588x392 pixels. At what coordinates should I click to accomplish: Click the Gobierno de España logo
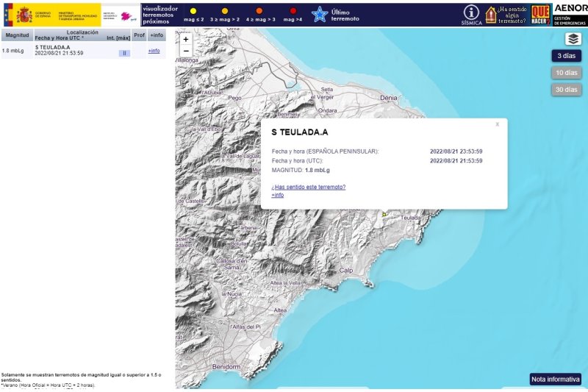tap(52, 15)
